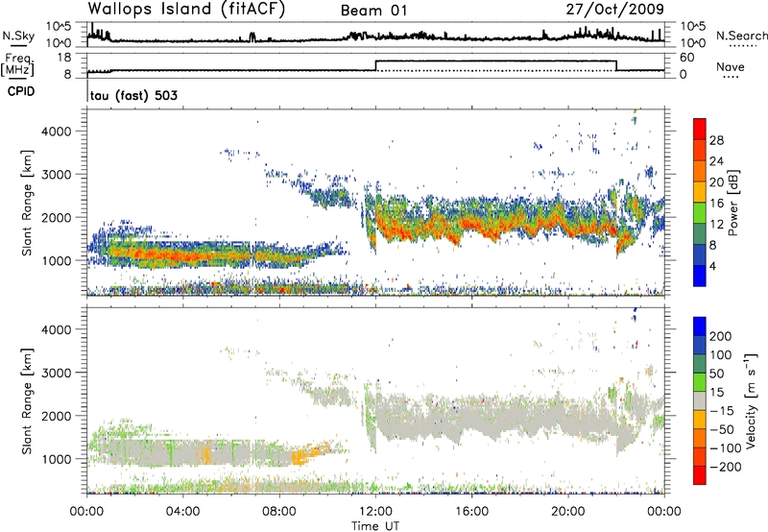The width and height of the screenshot is (768, 532).
Task: Click the '12:00' time axis label
Action: (375, 512)
